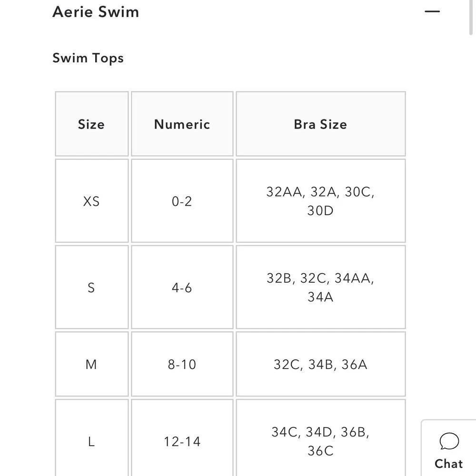Select the M size cell
476x476 pixels.
[91, 365]
